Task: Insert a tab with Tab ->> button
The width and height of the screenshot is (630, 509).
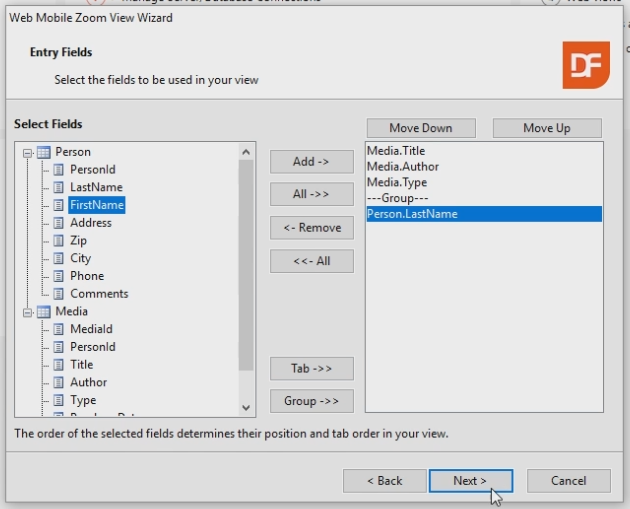Action: pyautogui.click(x=311, y=368)
